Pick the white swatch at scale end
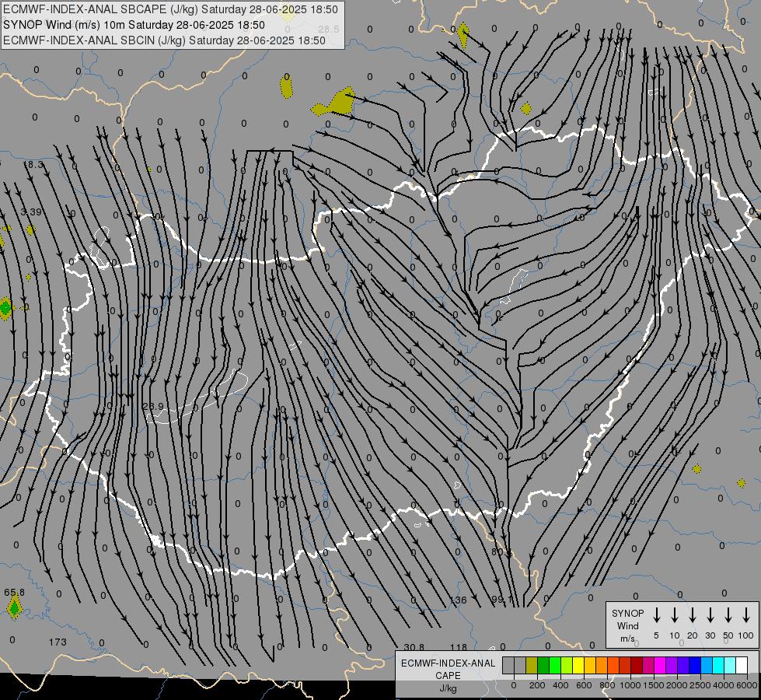761x700 pixels. click(742, 666)
